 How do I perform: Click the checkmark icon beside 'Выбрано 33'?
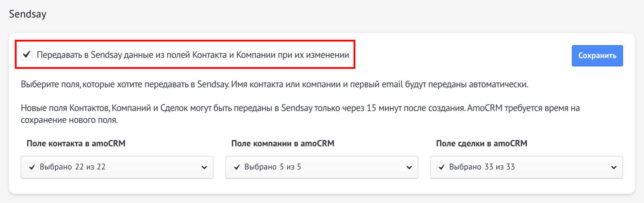pyautogui.click(x=442, y=167)
